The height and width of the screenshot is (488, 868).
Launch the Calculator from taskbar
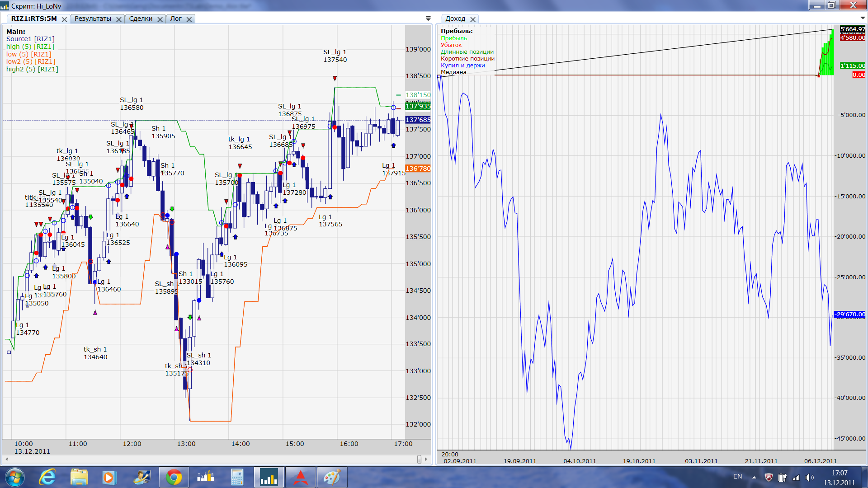[237, 477]
